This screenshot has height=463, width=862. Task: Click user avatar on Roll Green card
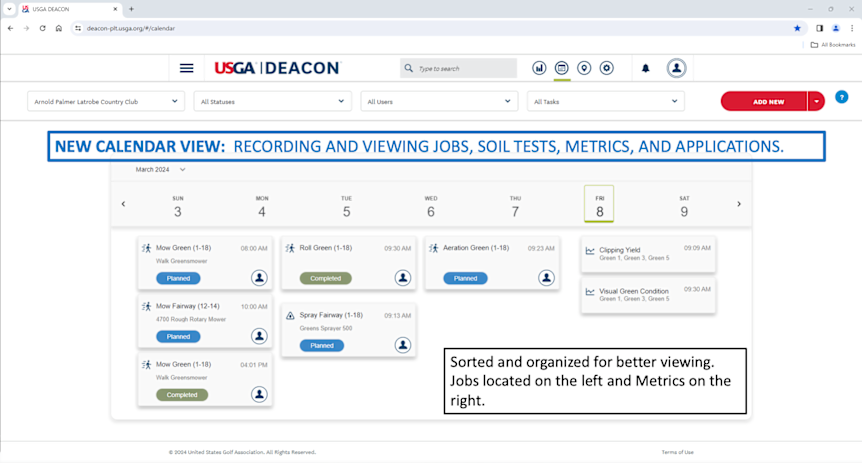point(402,278)
